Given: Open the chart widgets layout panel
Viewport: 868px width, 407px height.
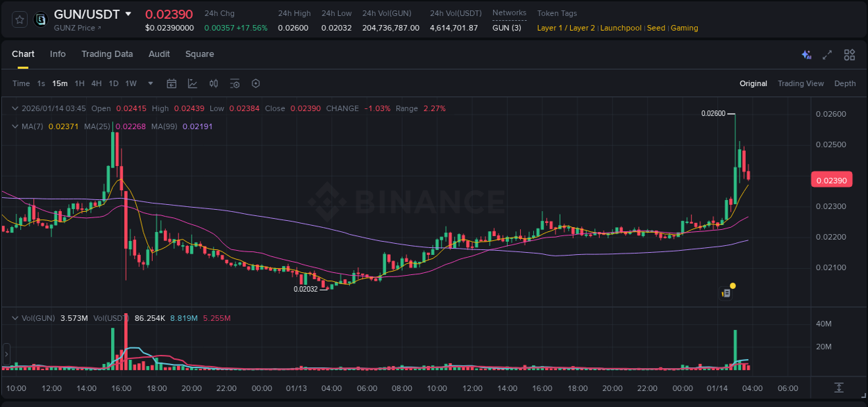Looking at the screenshot, I should [x=849, y=54].
